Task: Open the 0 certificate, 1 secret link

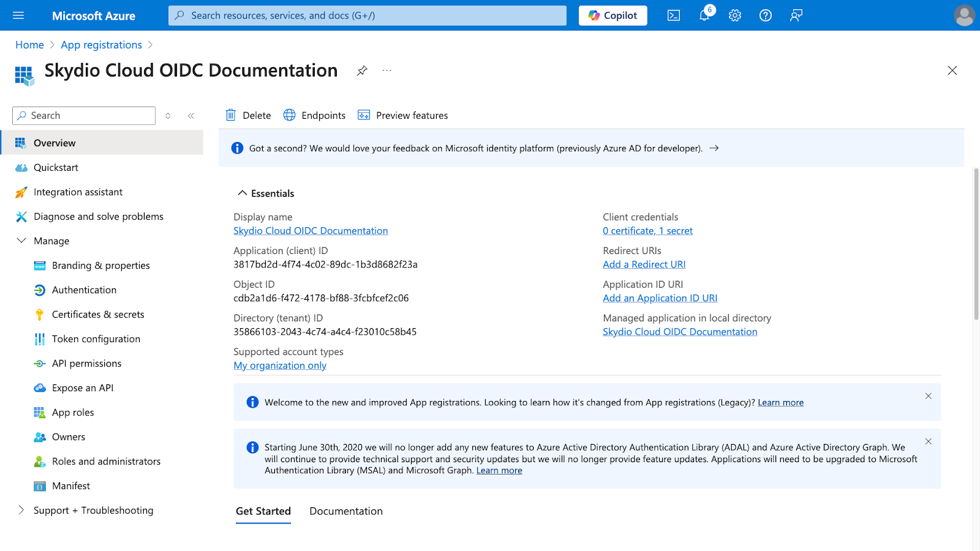Action: point(647,231)
